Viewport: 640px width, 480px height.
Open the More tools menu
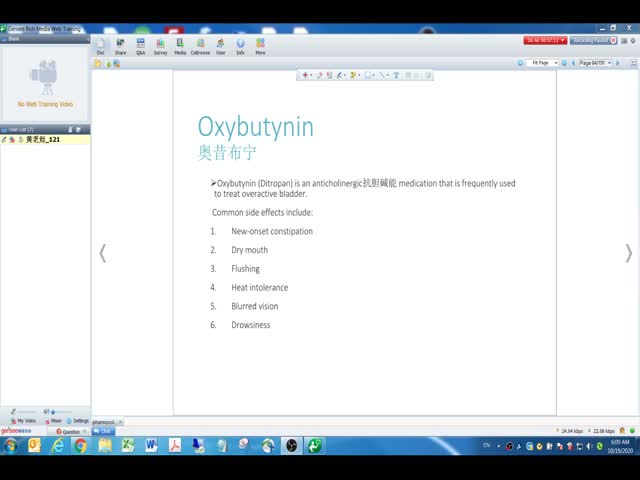tap(260, 46)
